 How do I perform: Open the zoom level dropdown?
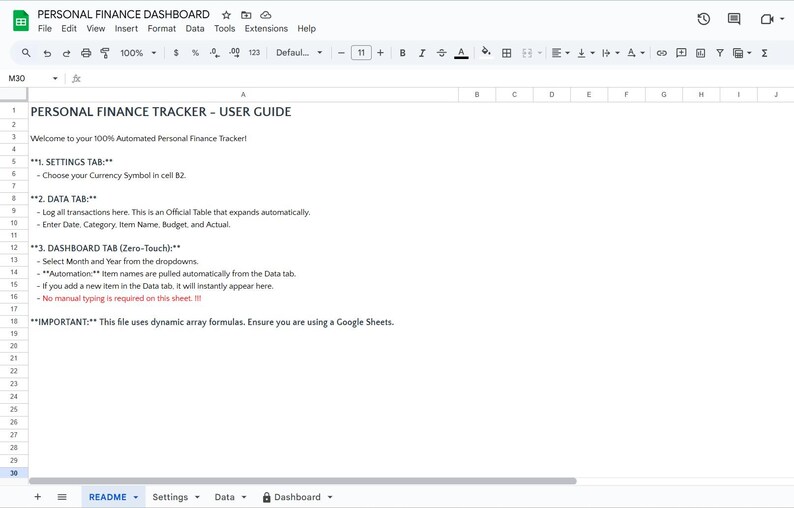point(138,53)
